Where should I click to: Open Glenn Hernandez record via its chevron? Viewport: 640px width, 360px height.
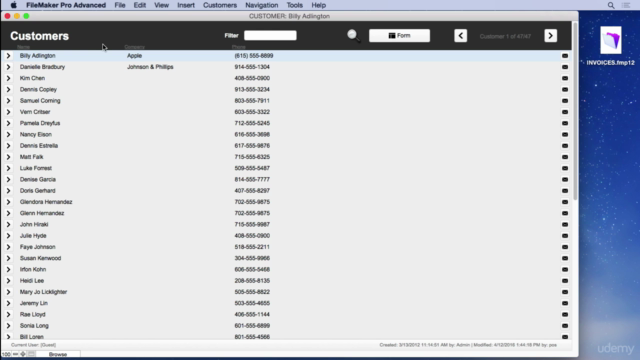point(8,213)
